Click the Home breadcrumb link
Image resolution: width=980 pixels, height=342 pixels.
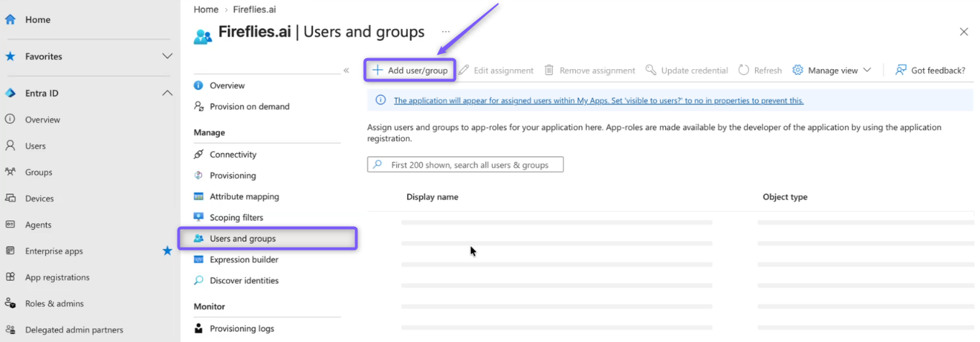[206, 9]
